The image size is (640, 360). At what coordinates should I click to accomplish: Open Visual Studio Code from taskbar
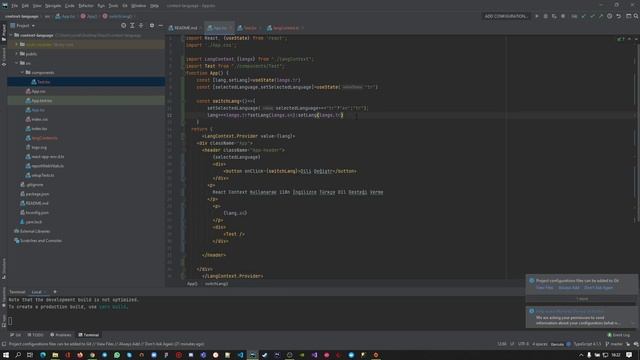click(240, 355)
